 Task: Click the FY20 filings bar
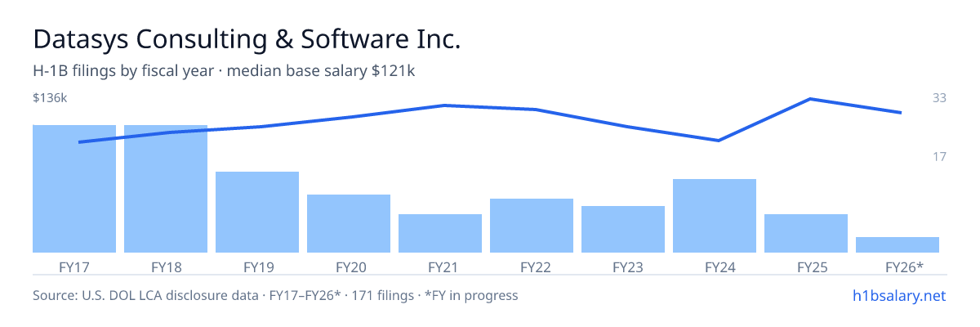pos(349,223)
